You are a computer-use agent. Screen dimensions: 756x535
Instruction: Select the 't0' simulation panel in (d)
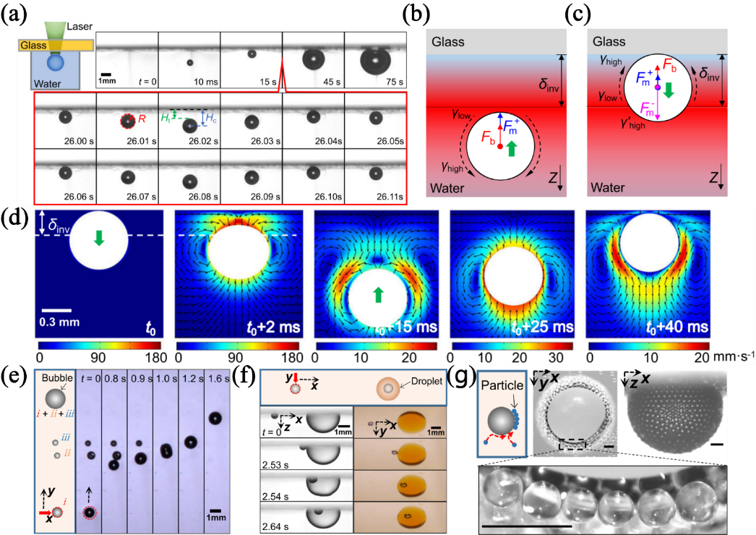tap(99, 273)
